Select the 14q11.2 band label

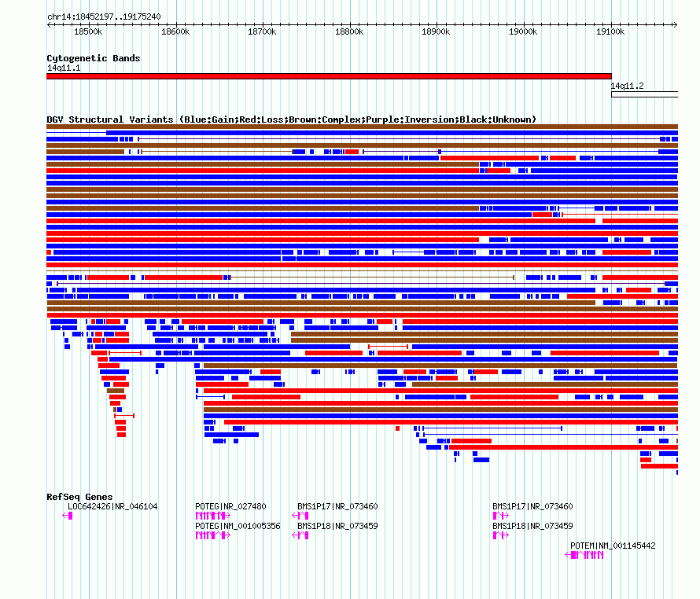coord(627,86)
